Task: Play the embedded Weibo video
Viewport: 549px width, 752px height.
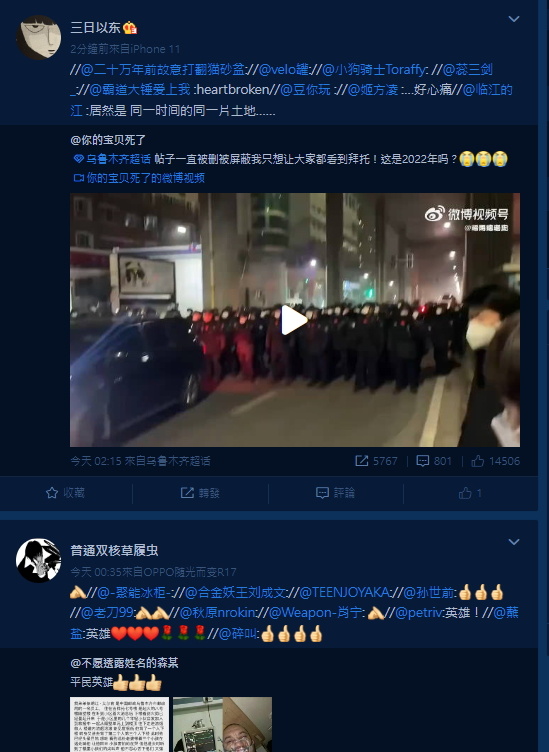Action: click(294, 320)
